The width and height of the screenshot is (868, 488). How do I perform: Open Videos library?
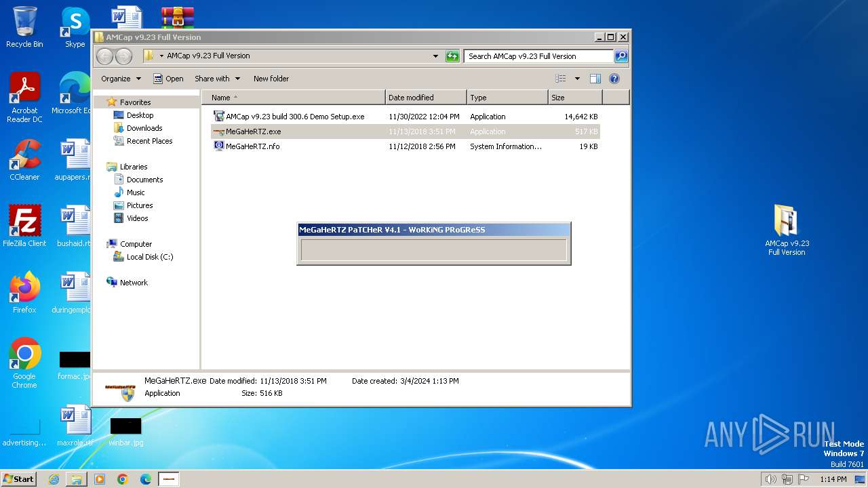137,218
